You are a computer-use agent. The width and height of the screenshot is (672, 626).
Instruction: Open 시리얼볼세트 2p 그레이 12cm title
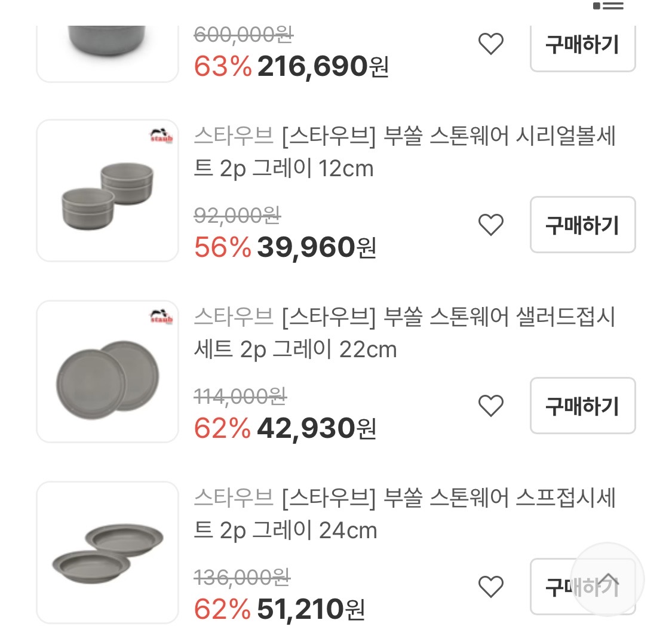(x=404, y=153)
